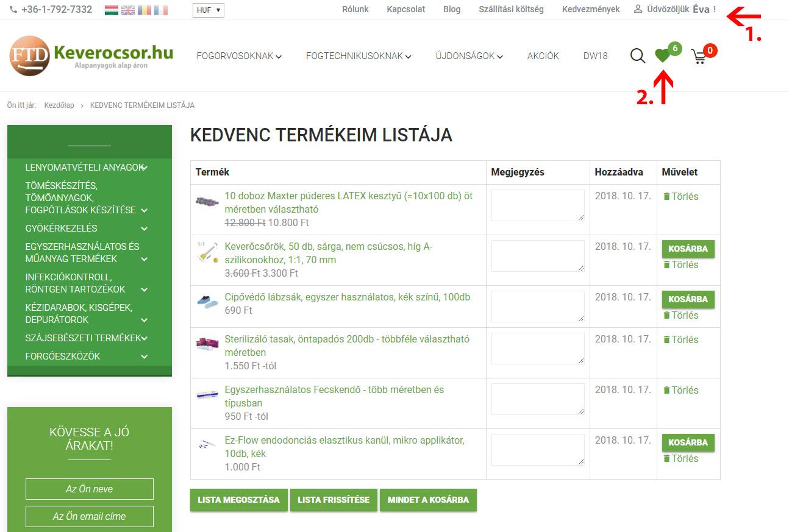This screenshot has height=532, width=789.
Task: Click note field for Egyszerhasználatos Fecskendő
Action: pyautogui.click(x=537, y=399)
